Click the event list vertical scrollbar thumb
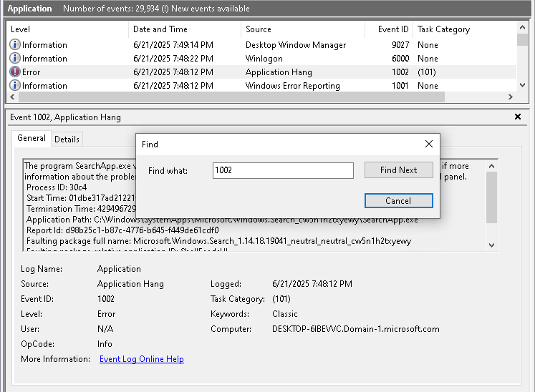The height and width of the screenshot is (392, 535). (x=522, y=39)
